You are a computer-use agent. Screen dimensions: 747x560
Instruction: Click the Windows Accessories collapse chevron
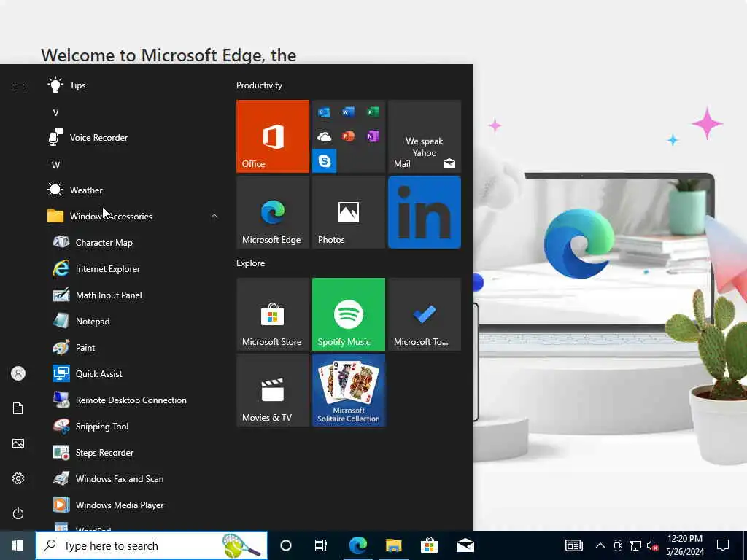(x=214, y=216)
